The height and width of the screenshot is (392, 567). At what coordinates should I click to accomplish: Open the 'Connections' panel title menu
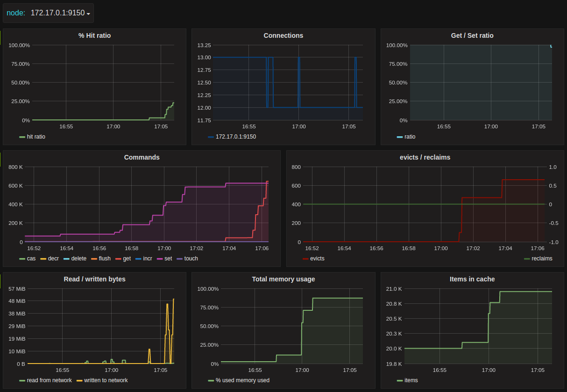tap(283, 35)
